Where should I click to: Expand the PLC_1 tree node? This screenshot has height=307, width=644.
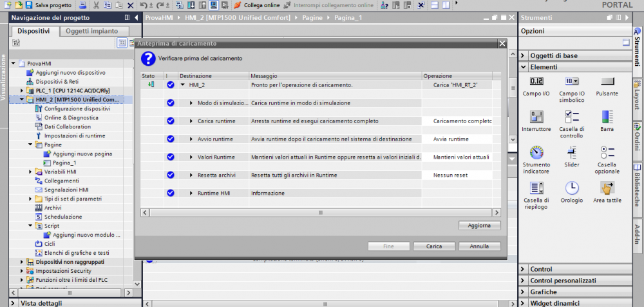click(x=22, y=90)
